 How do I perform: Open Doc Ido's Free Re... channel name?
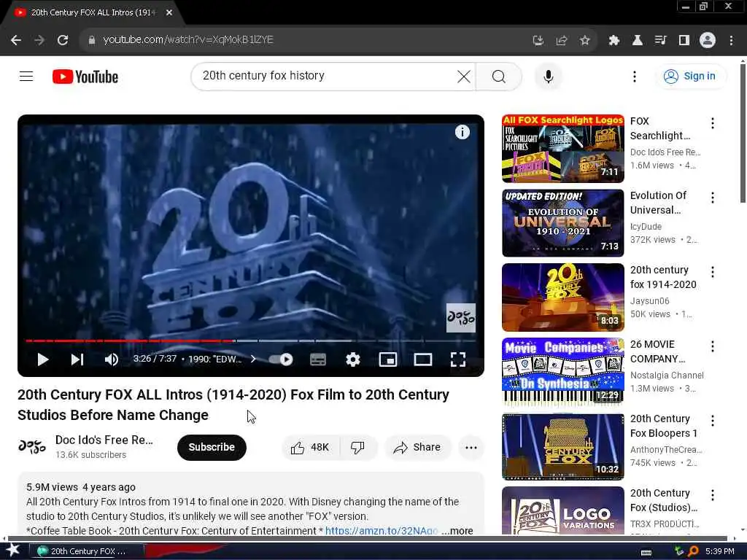pyautogui.click(x=104, y=440)
